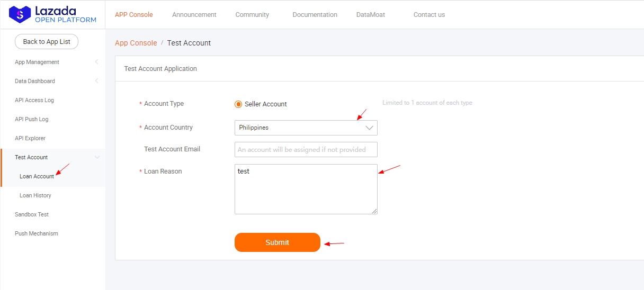
Task: Grab the Loan Reason resize handle
Action: (x=374, y=211)
